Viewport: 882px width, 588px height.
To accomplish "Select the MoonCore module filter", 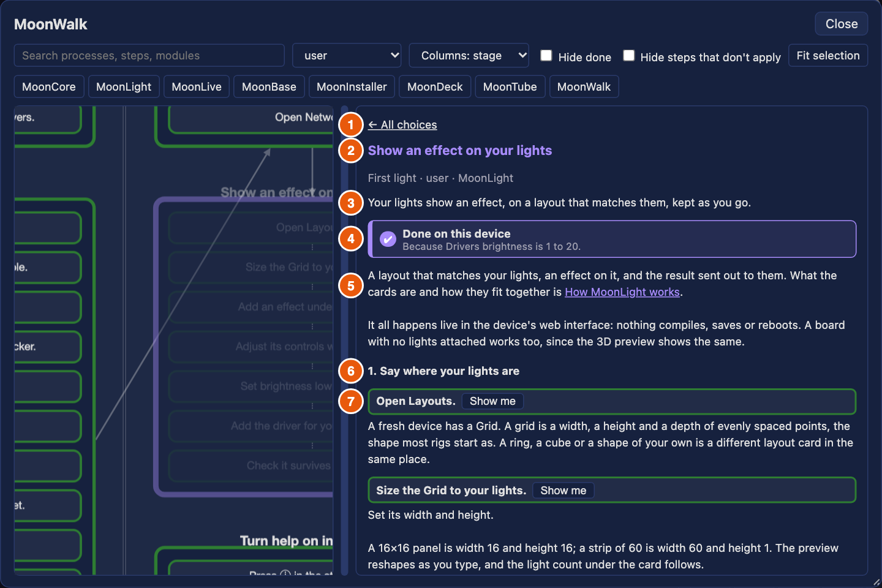I will pos(49,87).
